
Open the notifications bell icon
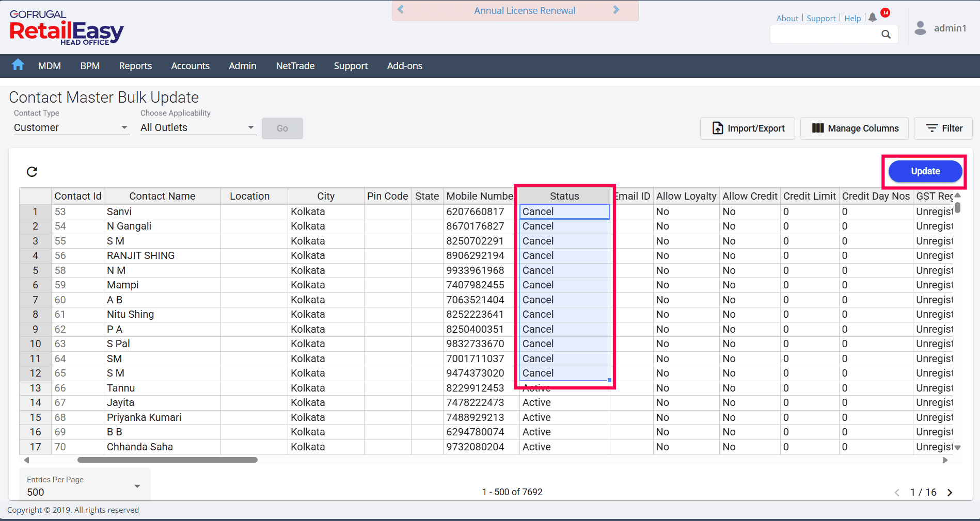coord(873,18)
